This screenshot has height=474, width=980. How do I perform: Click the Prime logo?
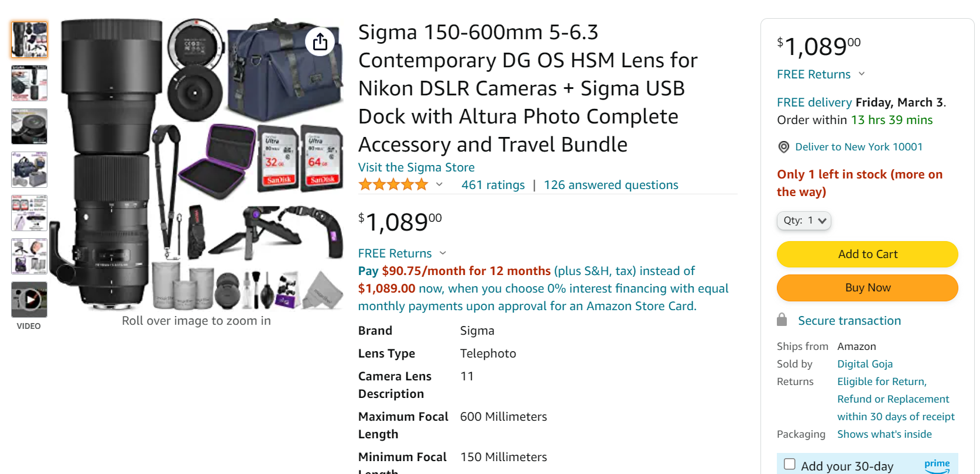937,465
